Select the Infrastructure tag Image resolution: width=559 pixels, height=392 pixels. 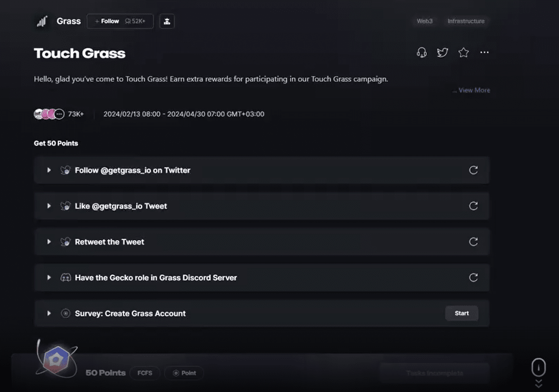click(x=466, y=21)
